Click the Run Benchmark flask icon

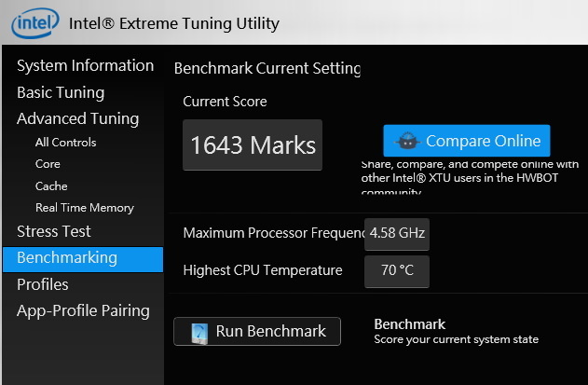(199, 332)
